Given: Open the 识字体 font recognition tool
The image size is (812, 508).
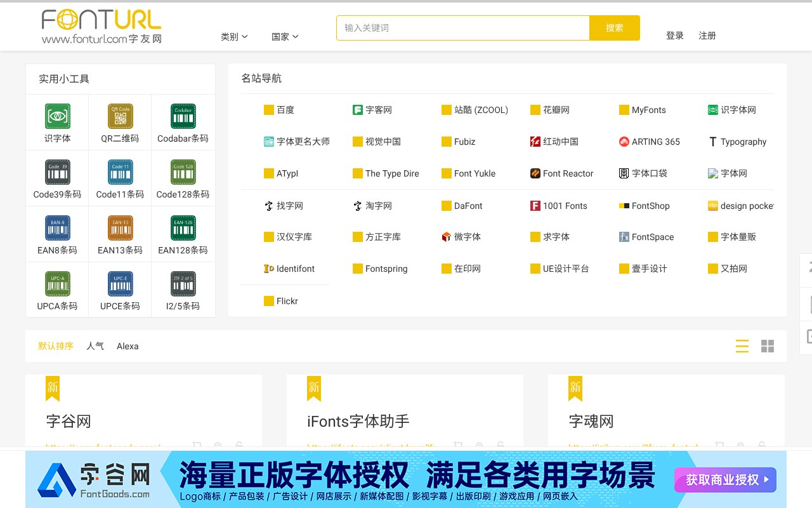Looking at the screenshot, I should point(57,122).
